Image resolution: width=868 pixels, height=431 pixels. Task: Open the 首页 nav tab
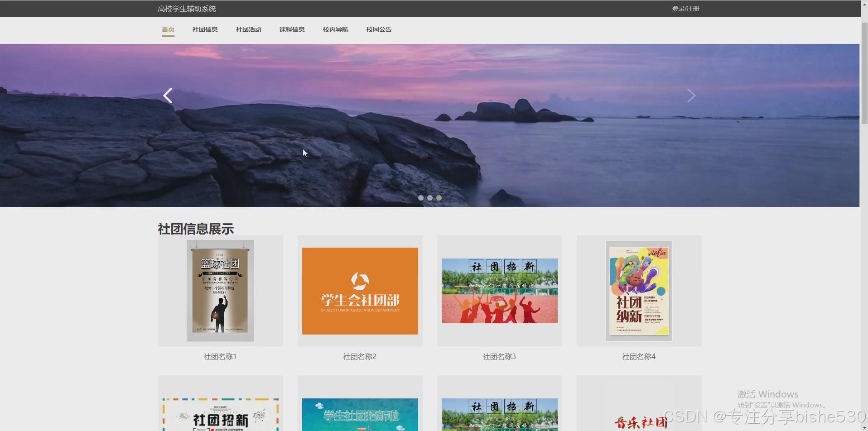168,29
